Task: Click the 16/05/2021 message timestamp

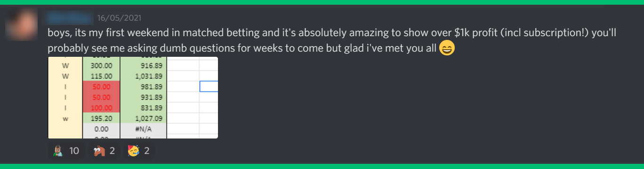Action: coord(119,18)
